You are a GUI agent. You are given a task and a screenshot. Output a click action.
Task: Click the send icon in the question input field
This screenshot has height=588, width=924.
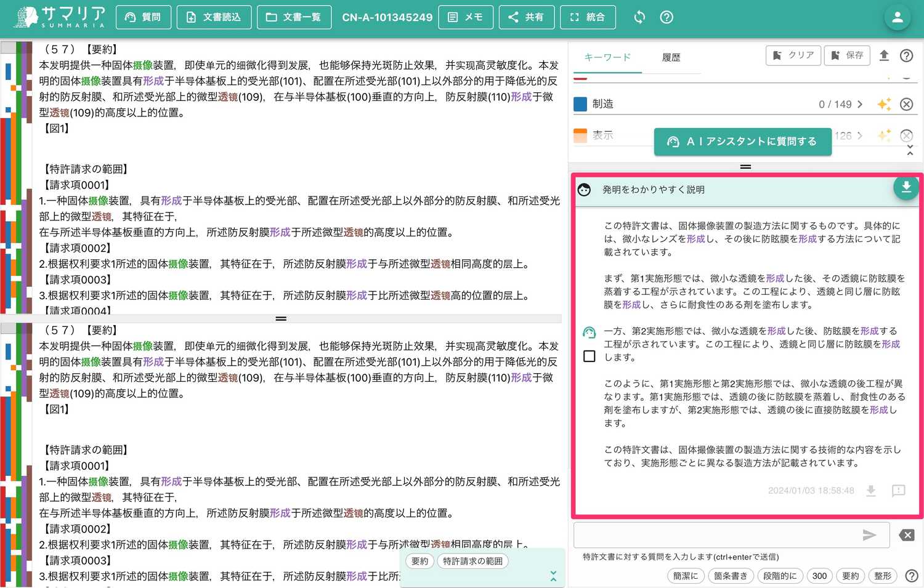pyautogui.click(x=870, y=535)
